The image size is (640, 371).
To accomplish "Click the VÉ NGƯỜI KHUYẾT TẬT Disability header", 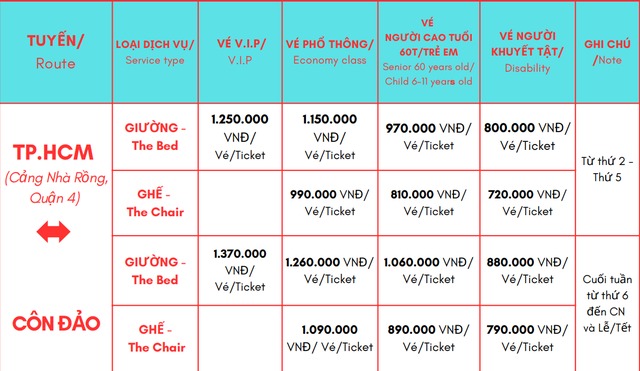I will [x=527, y=52].
